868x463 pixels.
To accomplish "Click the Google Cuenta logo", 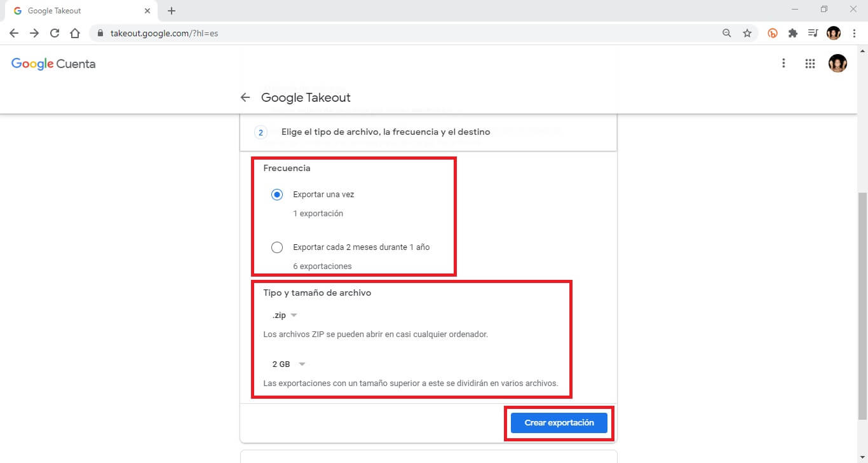I will (x=53, y=64).
